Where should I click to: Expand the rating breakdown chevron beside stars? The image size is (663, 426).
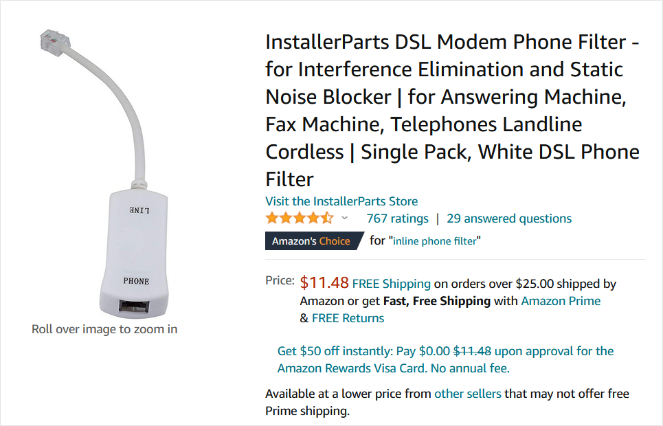pos(345,218)
